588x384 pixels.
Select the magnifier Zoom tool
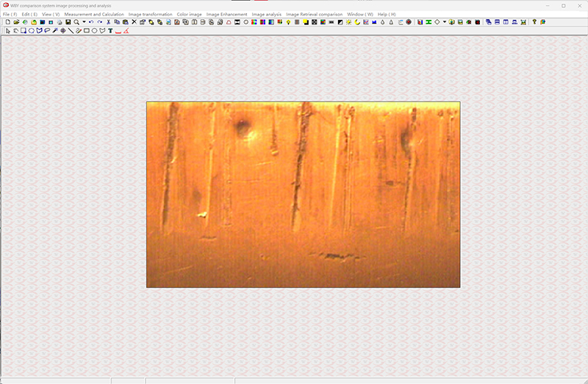[76, 22]
